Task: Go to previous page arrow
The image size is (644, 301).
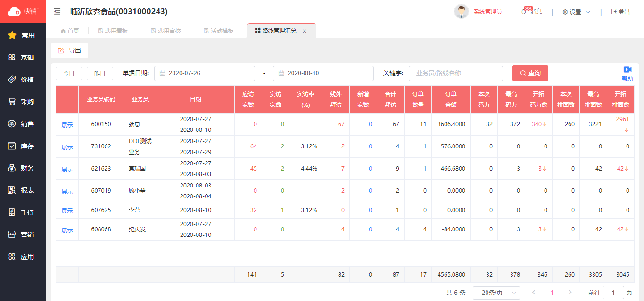Action: pyautogui.click(x=534, y=293)
